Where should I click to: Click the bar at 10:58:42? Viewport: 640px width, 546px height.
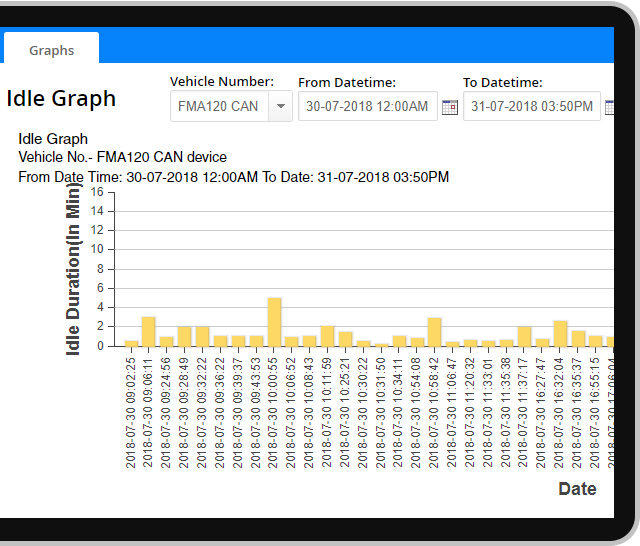click(x=435, y=332)
